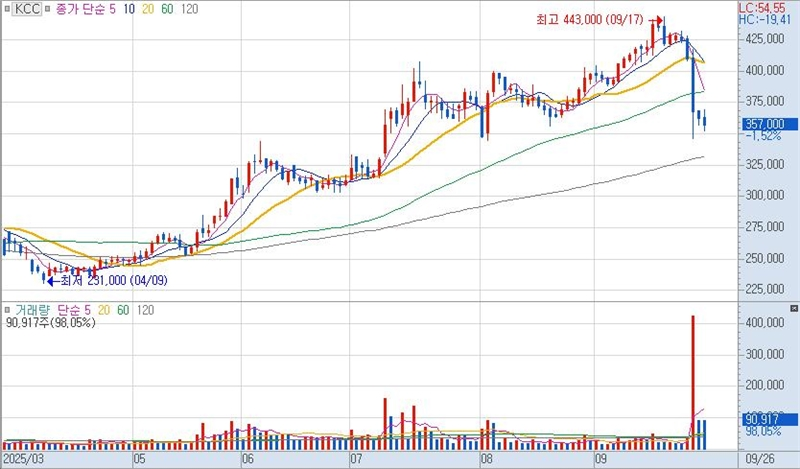800x469 pixels.
Task: Click the current price tag 357,000
Action: coord(762,124)
